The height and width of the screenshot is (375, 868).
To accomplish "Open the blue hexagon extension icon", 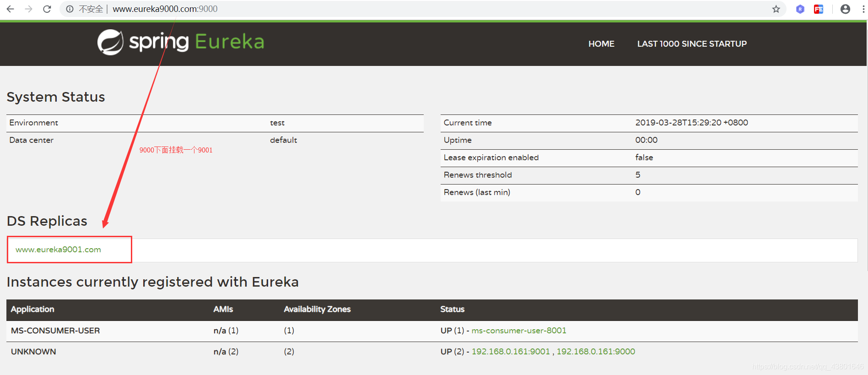I will pos(800,9).
